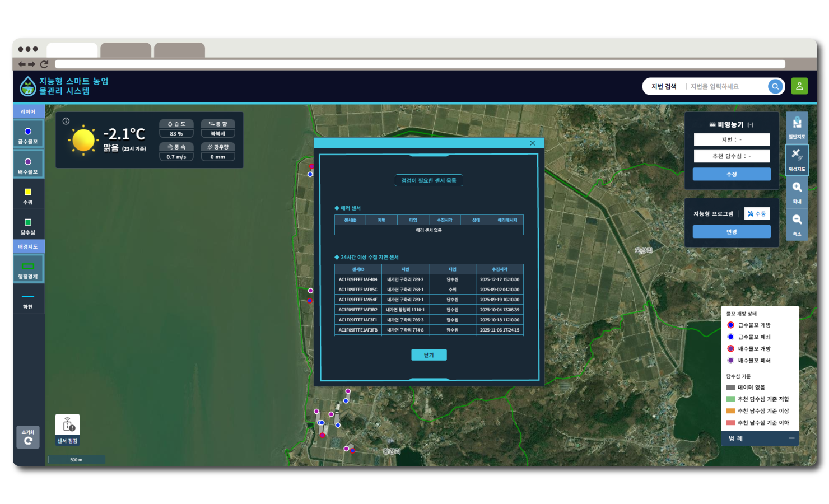This screenshot has height=504, width=829.
Task: Open the green user profile icon
Action: pyautogui.click(x=799, y=86)
